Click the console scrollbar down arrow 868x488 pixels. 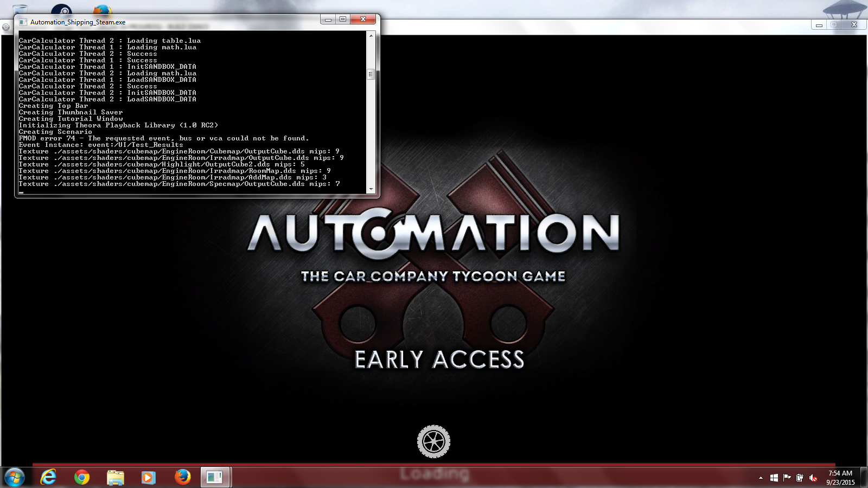371,189
